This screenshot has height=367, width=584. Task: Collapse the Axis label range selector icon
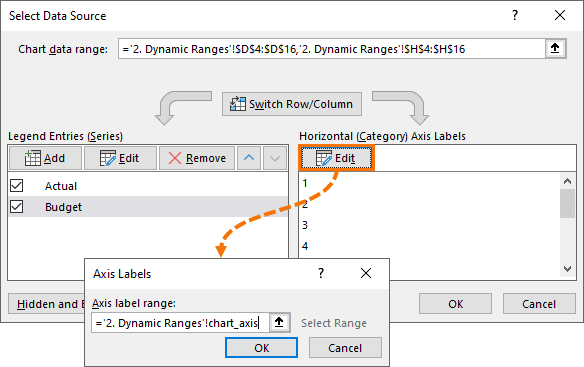[x=279, y=322]
